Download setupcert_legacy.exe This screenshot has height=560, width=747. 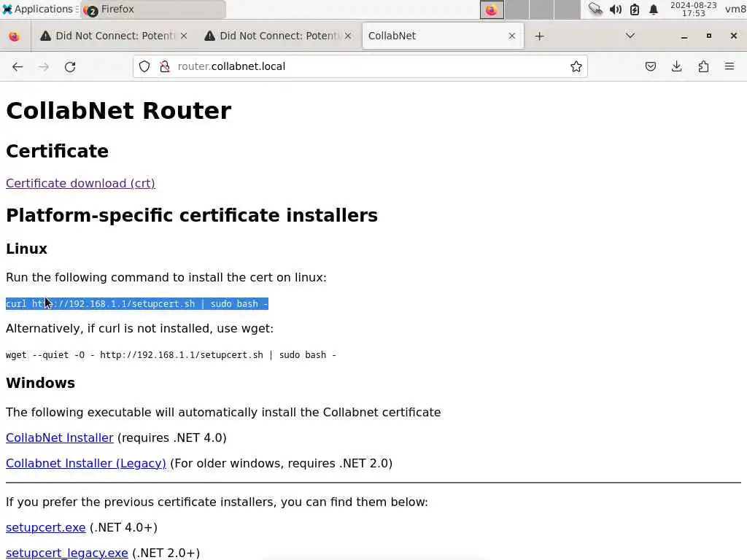66,553
